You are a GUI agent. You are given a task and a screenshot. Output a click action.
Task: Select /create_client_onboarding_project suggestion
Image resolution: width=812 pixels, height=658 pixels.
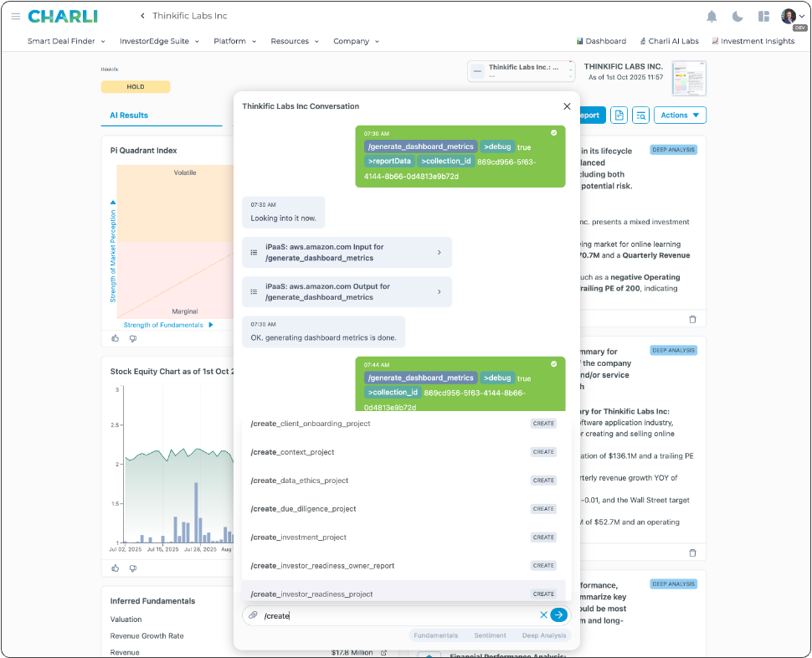point(403,424)
